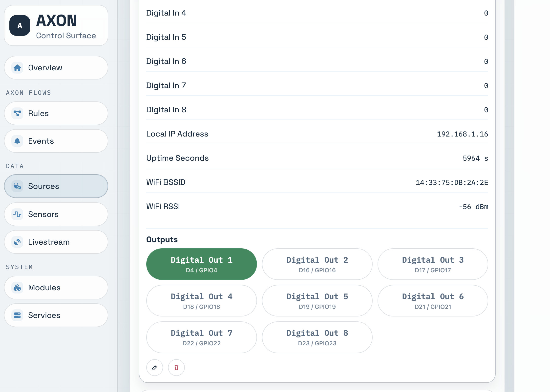The height and width of the screenshot is (392, 550).
Task: Click the Sources plug icon
Action: coord(17,186)
